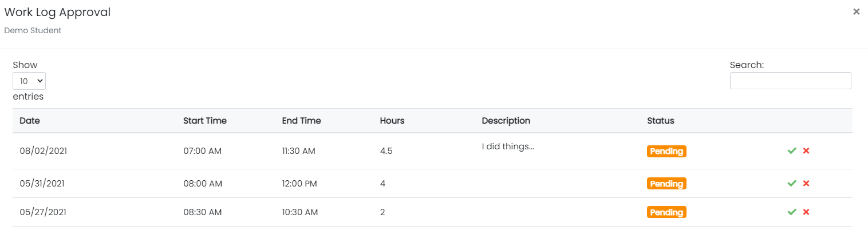Click the Pending badge for 05/27/2021
This screenshot has width=868, height=230.
pyautogui.click(x=666, y=212)
